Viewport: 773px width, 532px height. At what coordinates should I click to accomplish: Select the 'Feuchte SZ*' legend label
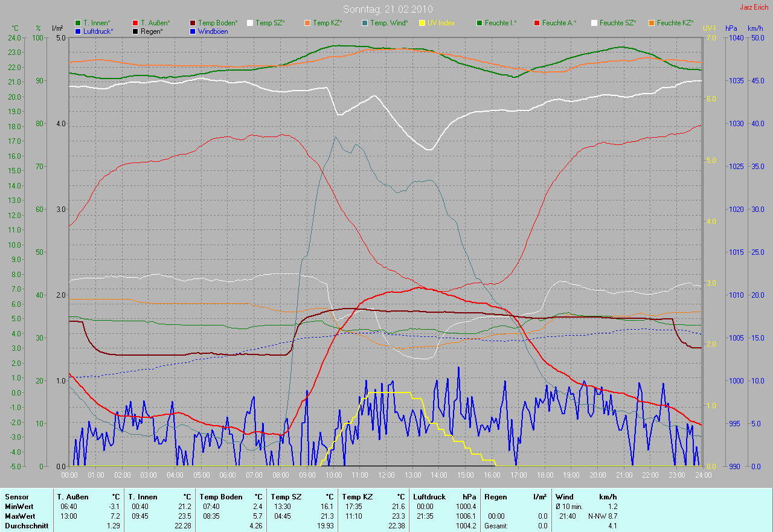coord(617,23)
